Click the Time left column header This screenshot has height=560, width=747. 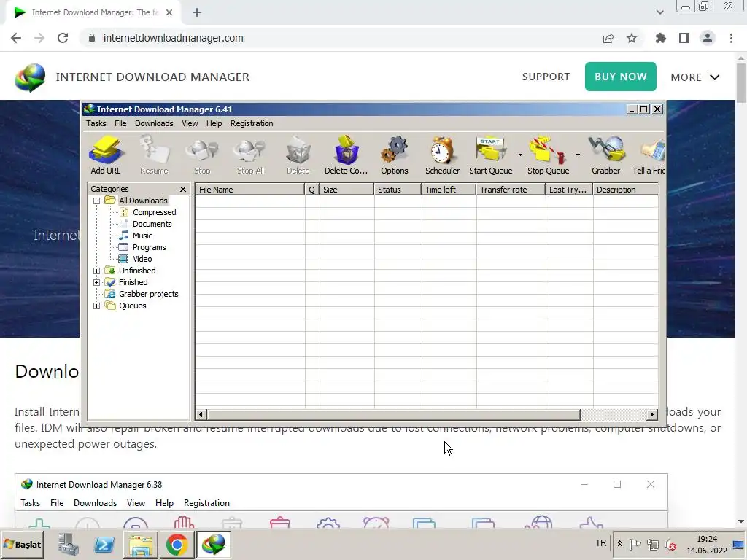point(449,190)
